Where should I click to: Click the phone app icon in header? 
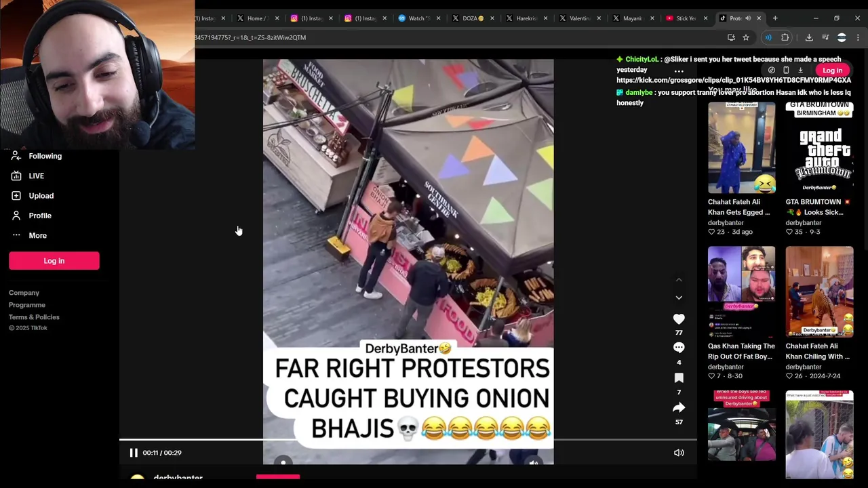tap(786, 70)
